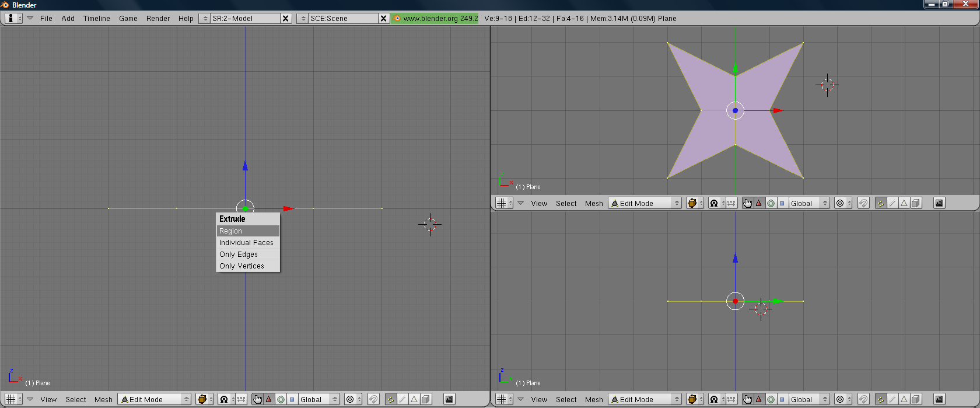Open Global orientation dropdown in left viewport
Screen dimensions: 980x408
(x=319, y=399)
